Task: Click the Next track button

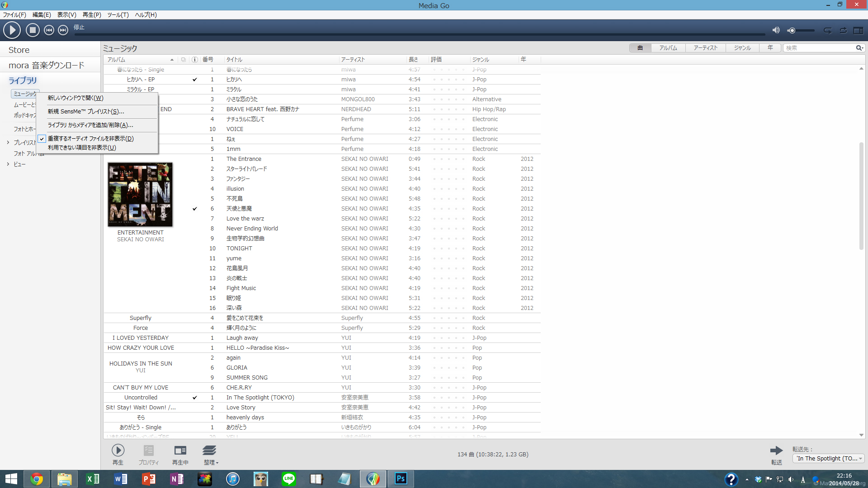Action: click(x=63, y=30)
